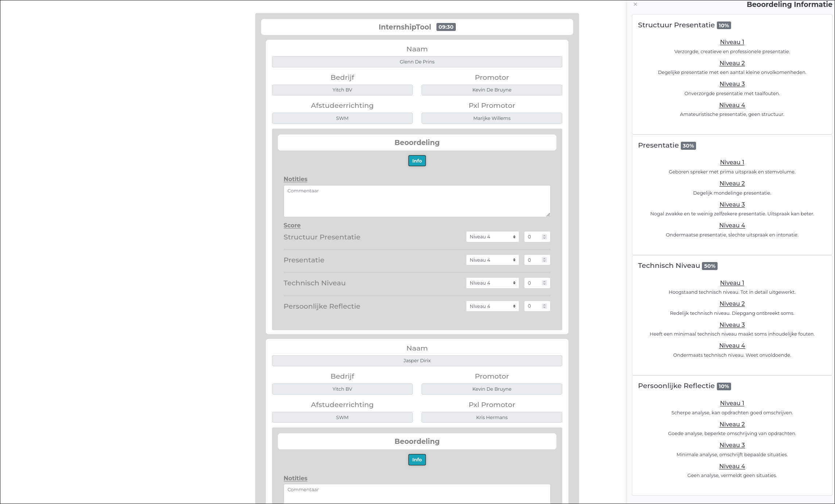
Task: Click resize handle of first Commentaar box
Action: (x=548, y=215)
